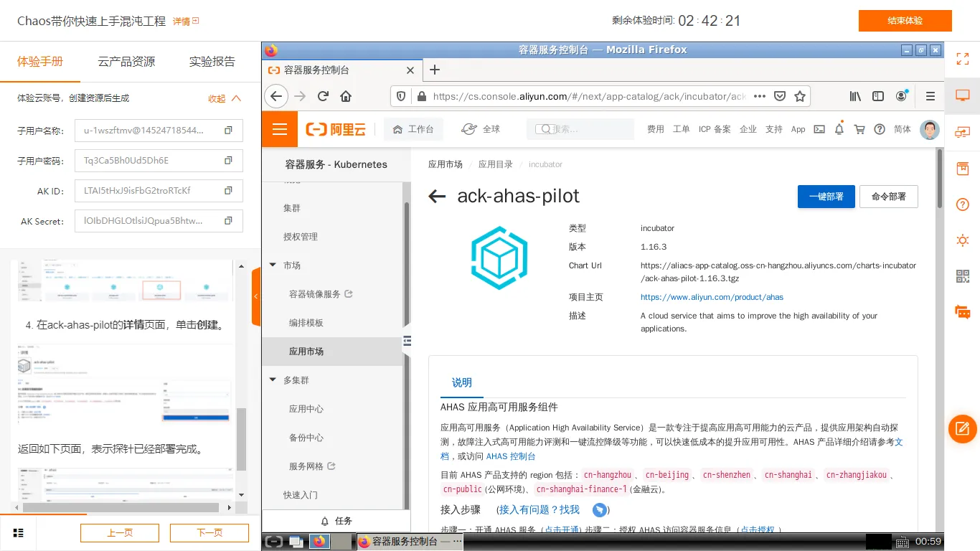Open the 详情 link beside title
Viewport: 980px width, 551px height.
pyautogui.click(x=186, y=22)
